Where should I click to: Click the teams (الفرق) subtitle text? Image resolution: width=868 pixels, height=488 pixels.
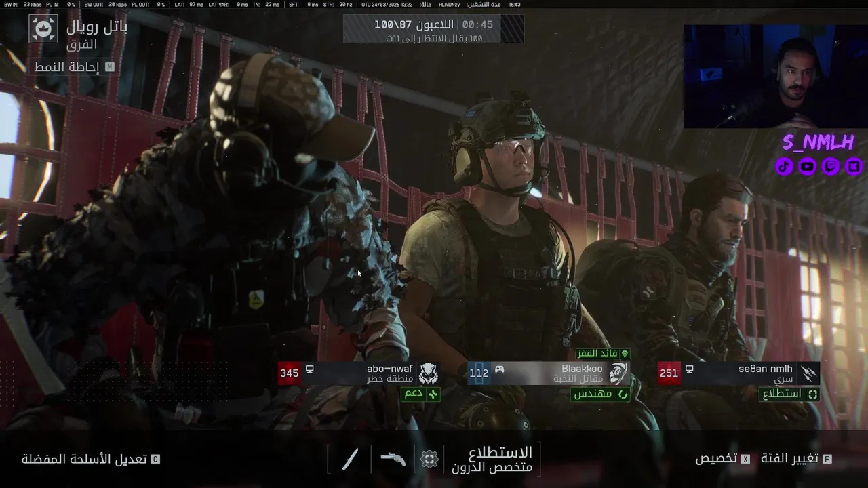(82, 45)
